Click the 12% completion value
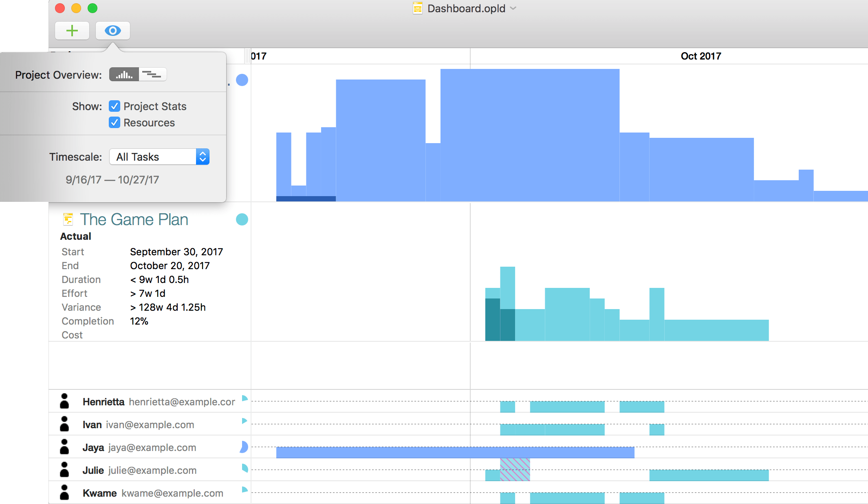The image size is (868, 504). coord(139,321)
